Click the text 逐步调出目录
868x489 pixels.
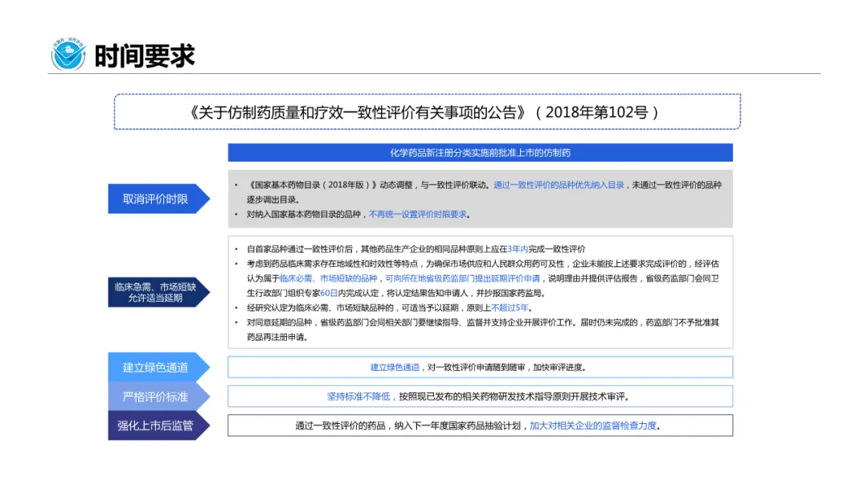click(272, 200)
